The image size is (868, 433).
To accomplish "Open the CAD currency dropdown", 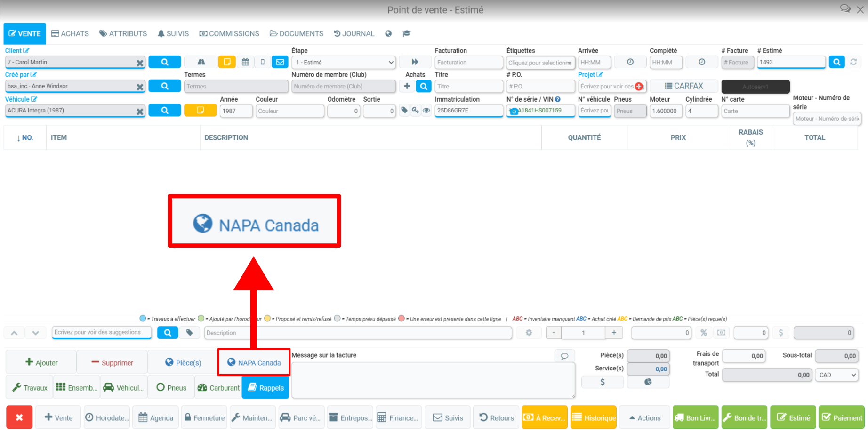I will click(x=837, y=375).
